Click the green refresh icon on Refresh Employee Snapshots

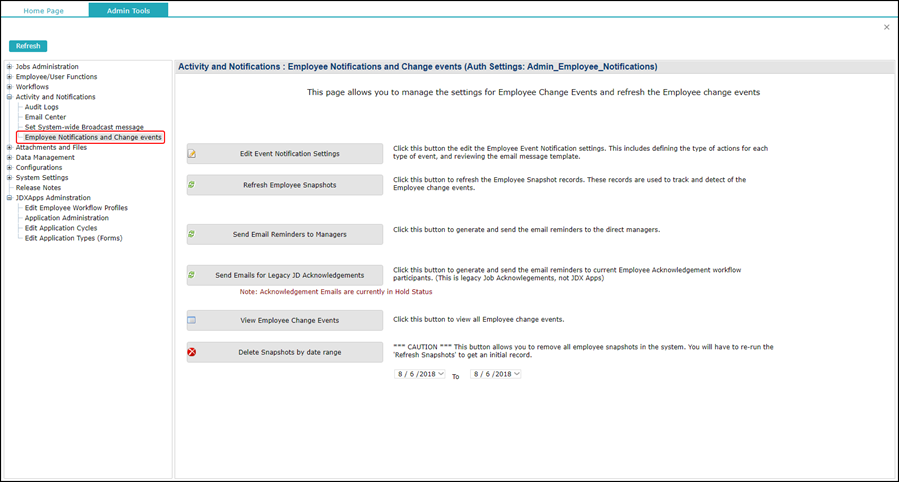pos(192,185)
